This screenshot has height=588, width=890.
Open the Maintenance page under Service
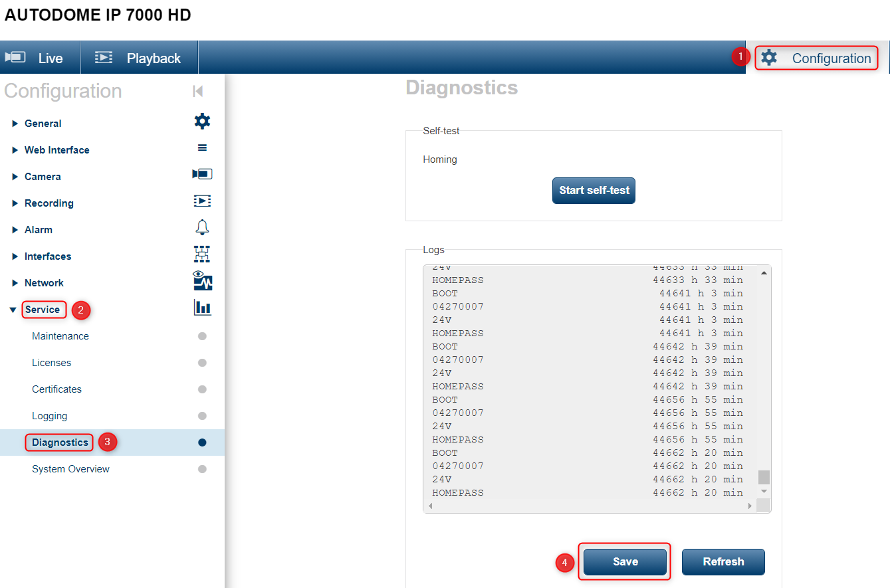(60, 336)
